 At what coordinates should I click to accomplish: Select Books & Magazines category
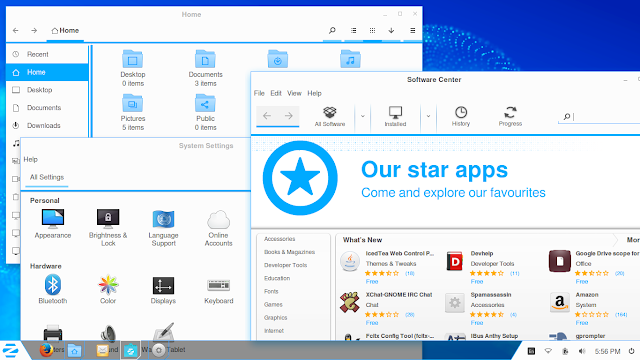tap(289, 252)
